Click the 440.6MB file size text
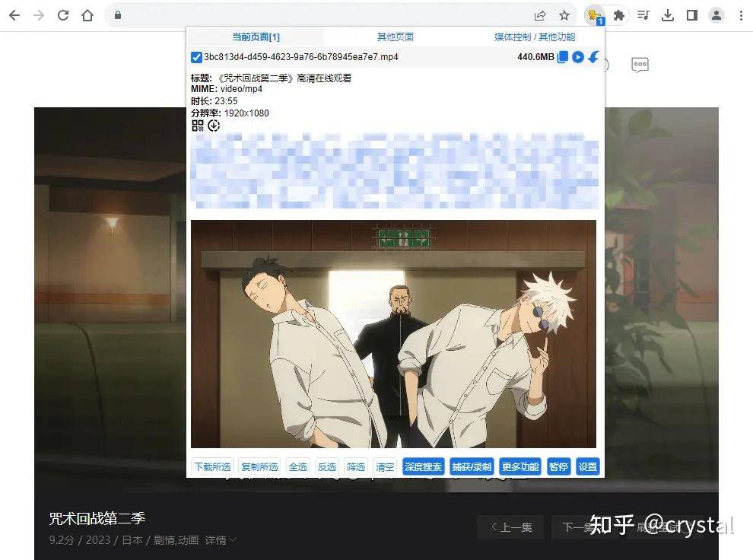Image resolution: width=753 pixels, height=560 pixels. point(535,57)
